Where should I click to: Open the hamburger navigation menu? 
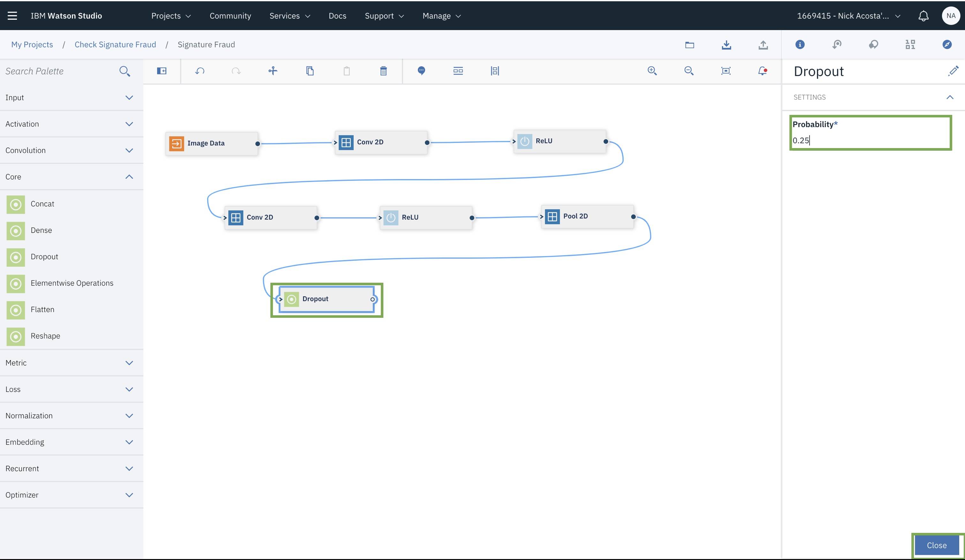point(12,16)
